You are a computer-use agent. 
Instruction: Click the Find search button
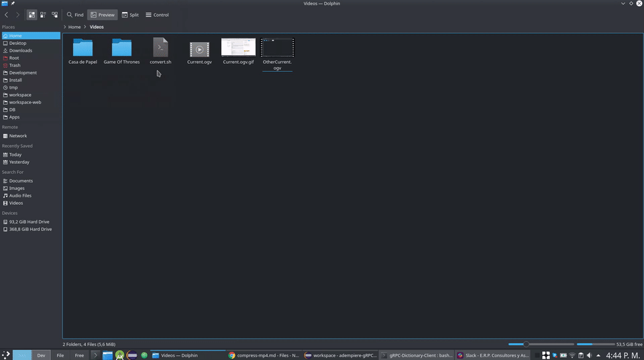coord(75,15)
